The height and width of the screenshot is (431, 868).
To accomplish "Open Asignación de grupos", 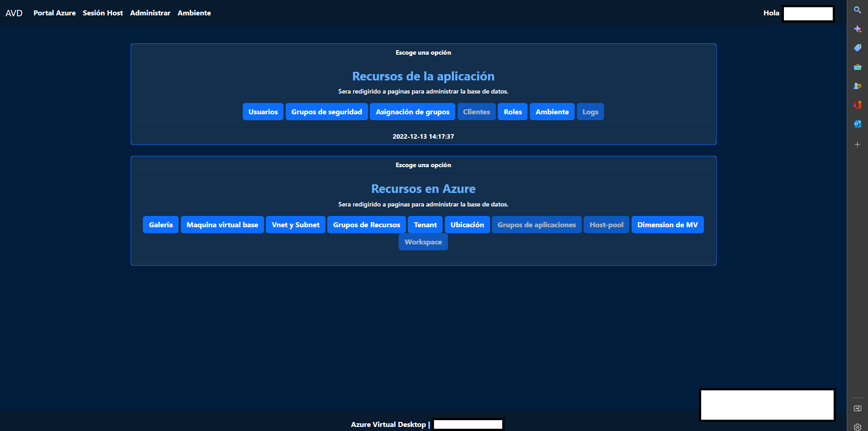I will click(x=412, y=112).
